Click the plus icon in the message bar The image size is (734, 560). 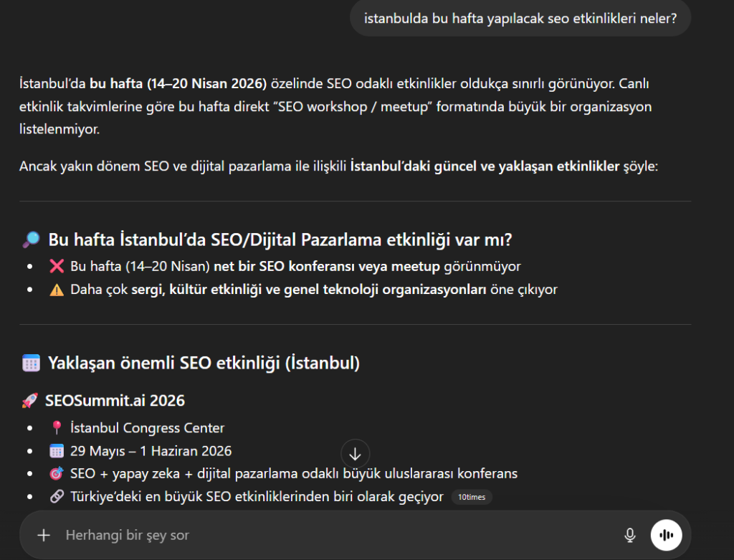[x=44, y=535]
